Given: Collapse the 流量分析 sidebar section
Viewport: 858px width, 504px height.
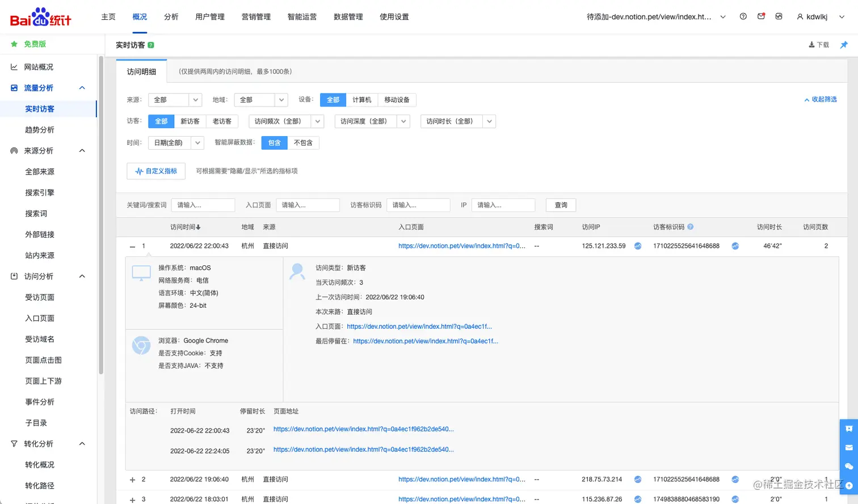Looking at the screenshot, I should tap(82, 88).
